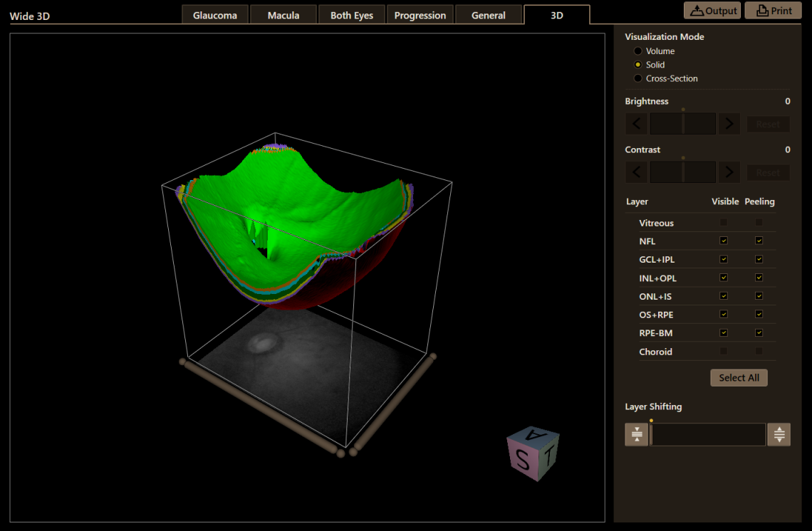
Task: Click the Layer Shifting compress icon on left
Action: 636,434
